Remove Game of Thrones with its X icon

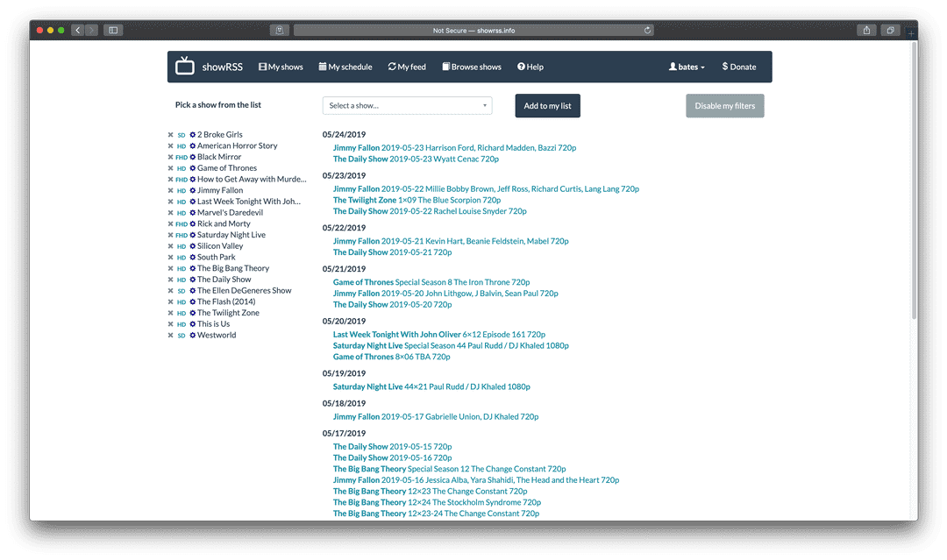(x=170, y=168)
